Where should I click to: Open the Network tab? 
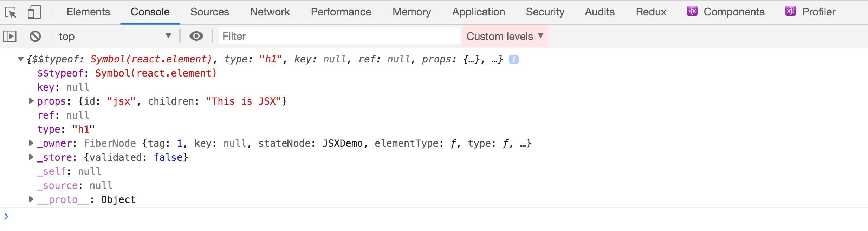(270, 12)
